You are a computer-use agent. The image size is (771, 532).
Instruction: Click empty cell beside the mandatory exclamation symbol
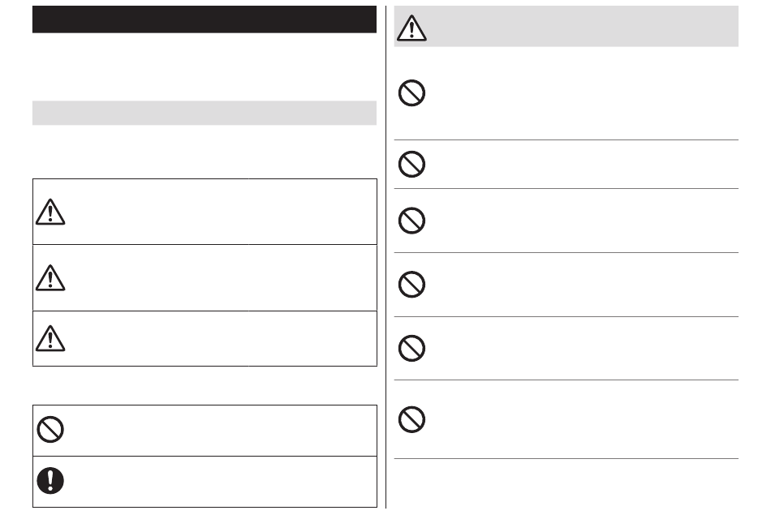click(x=222, y=482)
